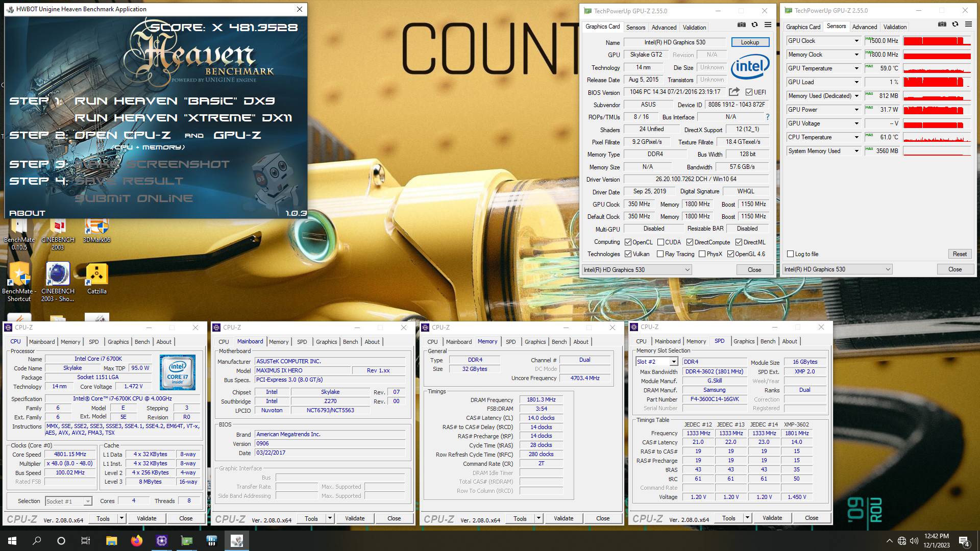Screen dimensions: 980x551
Task: Open the GPU selector dropdown in Graphics Card window
Action: pyautogui.click(x=636, y=270)
